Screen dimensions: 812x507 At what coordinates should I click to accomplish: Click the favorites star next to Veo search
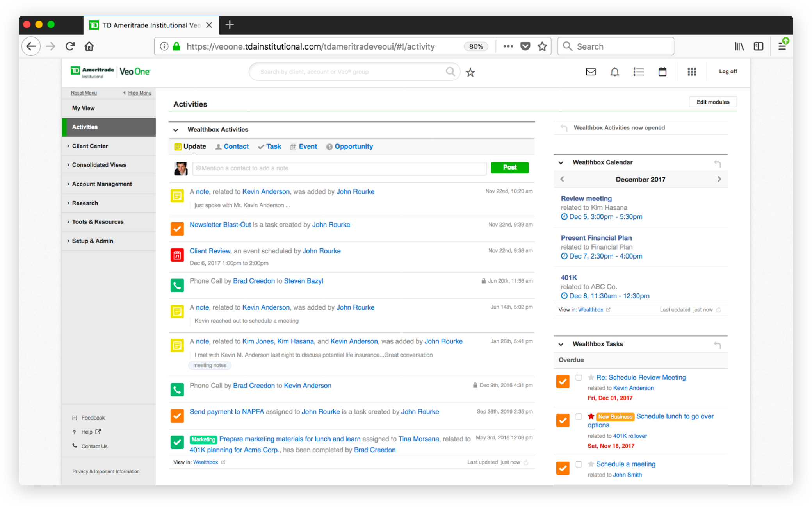[470, 72]
